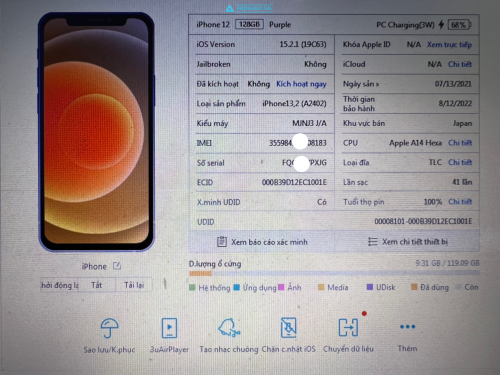Edit the iPhone device name with the pencil icon
Viewport: 500px width, 375px height.
coord(117,266)
